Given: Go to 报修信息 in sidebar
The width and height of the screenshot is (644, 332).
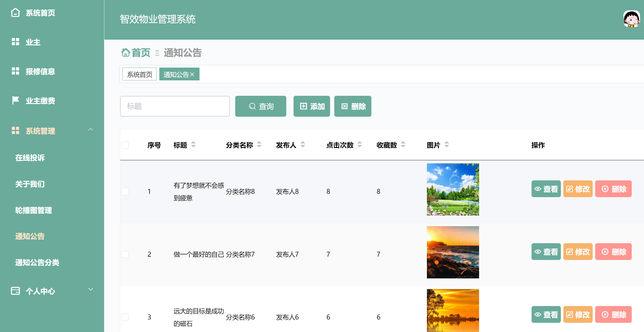Looking at the screenshot, I should [40, 71].
